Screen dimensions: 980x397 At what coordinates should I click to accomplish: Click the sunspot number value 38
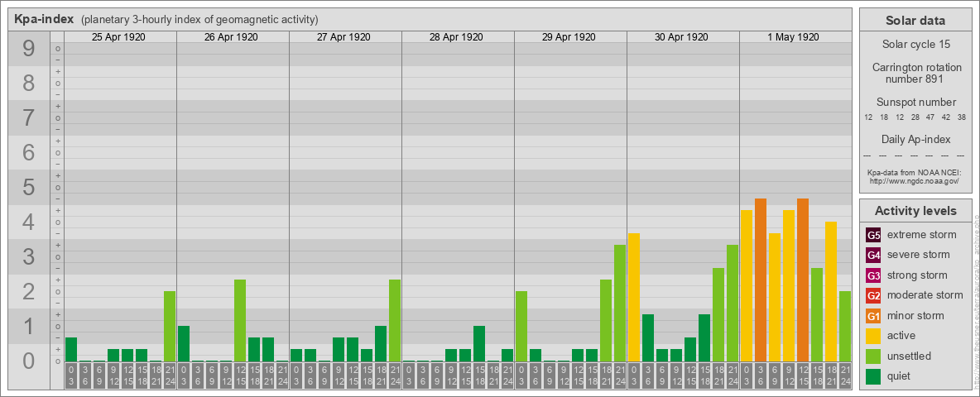tap(961, 117)
